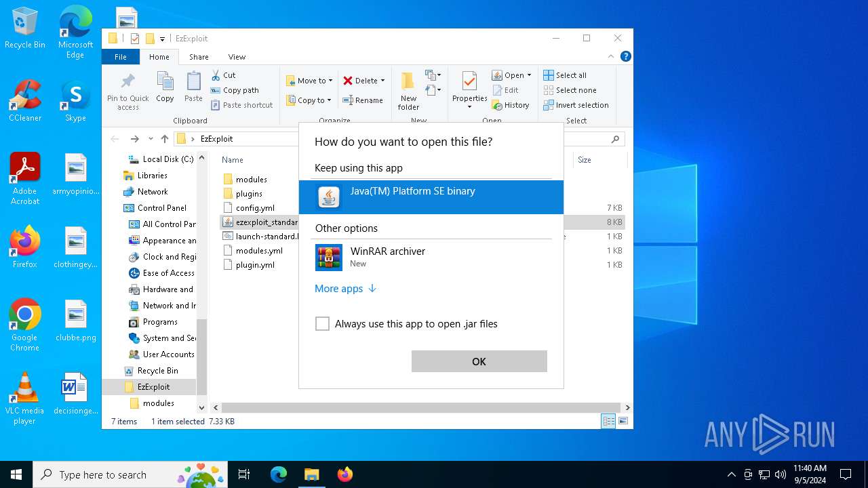Screen dimensions: 868x488
Task: Open recent locations dropdown
Action: click(x=151, y=139)
